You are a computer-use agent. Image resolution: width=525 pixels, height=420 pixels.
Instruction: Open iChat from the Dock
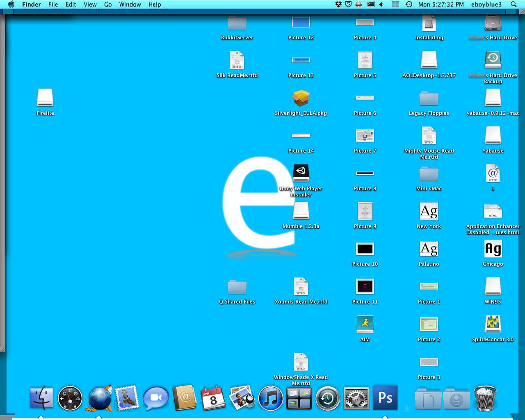[156, 398]
